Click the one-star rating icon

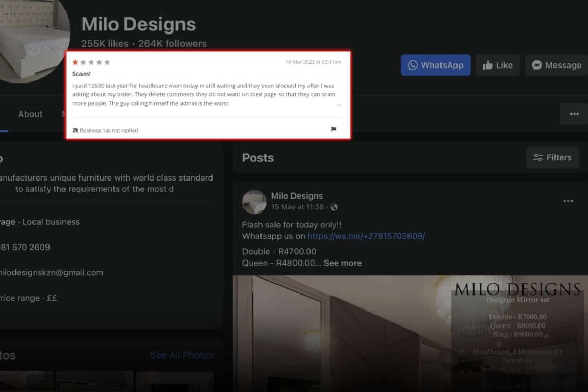click(x=75, y=62)
